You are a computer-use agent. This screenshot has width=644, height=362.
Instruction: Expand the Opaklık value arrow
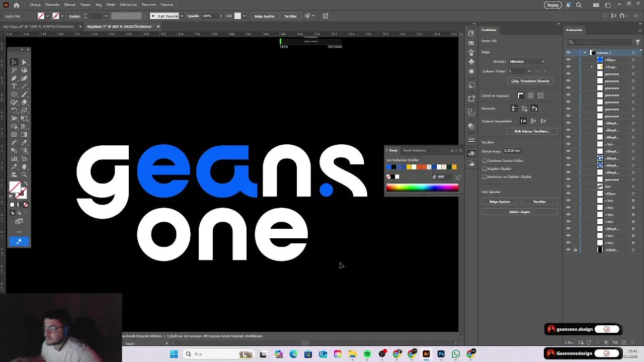[221, 16]
